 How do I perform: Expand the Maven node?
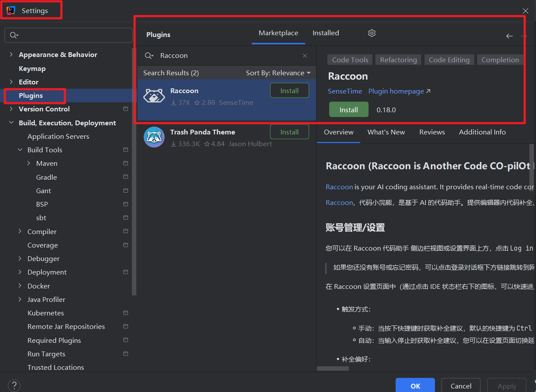29,163
